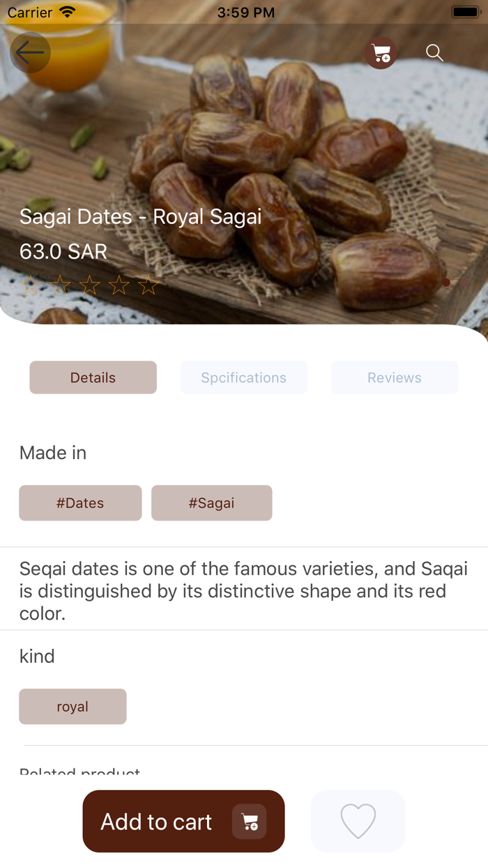Select the #Sagai tag chip
Viewport: 488px width, 868px height.
click(211, 502)
